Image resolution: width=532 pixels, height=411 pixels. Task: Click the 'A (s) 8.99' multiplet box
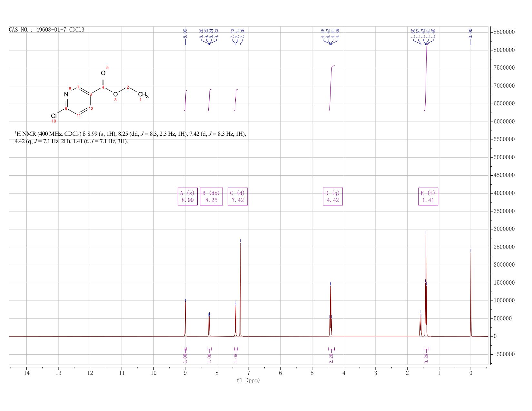pyautogui.click(x=188, y=196)
